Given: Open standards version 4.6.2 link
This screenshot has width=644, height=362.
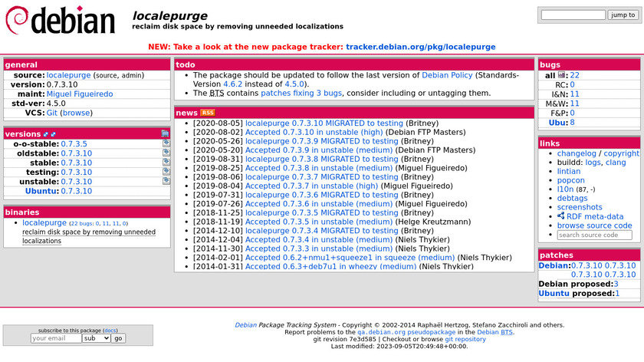Looking at the screenshot, I should (232, 84).
